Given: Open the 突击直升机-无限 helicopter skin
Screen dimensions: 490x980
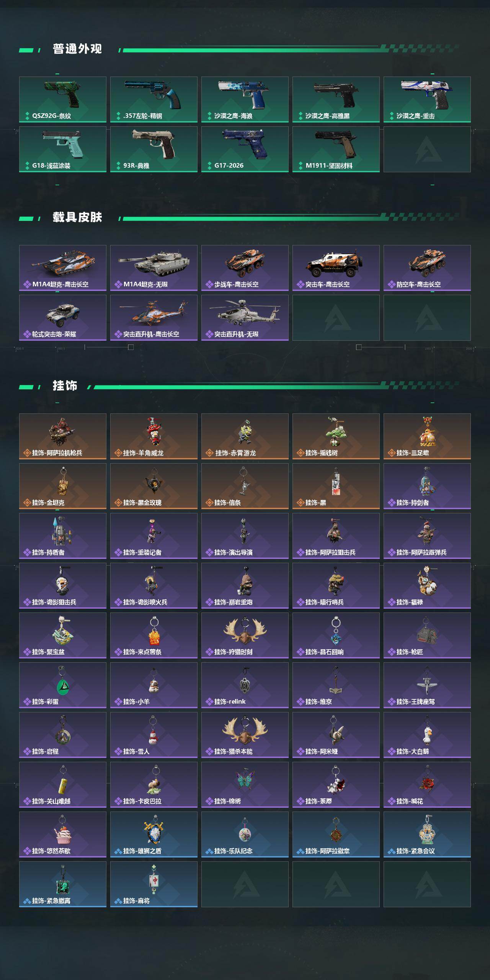Looking at the screenshot, I should [x=245, y=318].
